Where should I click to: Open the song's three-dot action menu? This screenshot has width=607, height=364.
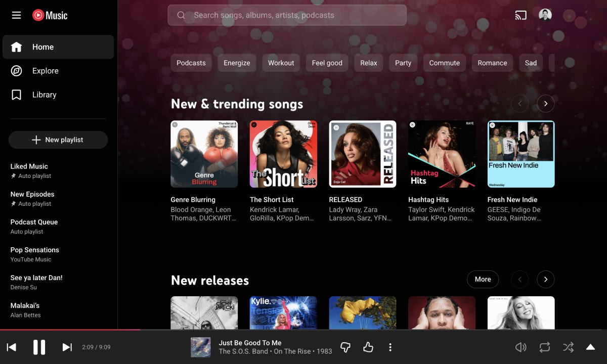coord(390,347)
